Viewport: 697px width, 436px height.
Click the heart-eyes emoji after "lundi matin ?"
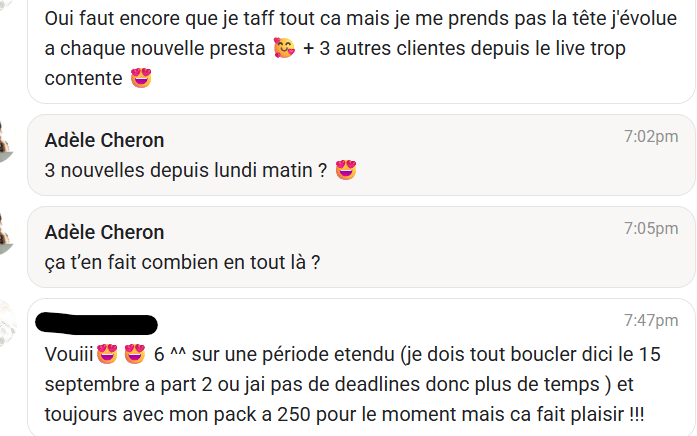pyautogui.click(x=346, y=170)
